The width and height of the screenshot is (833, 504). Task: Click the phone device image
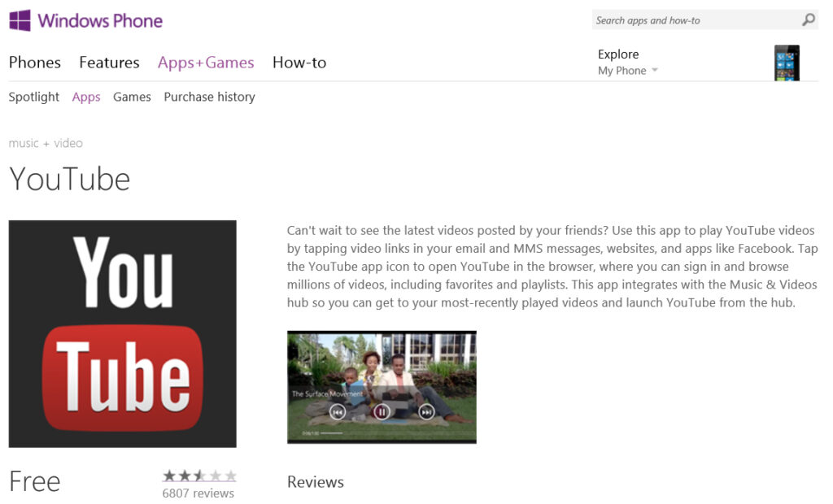pyautogui.click(x=787, y=63)
